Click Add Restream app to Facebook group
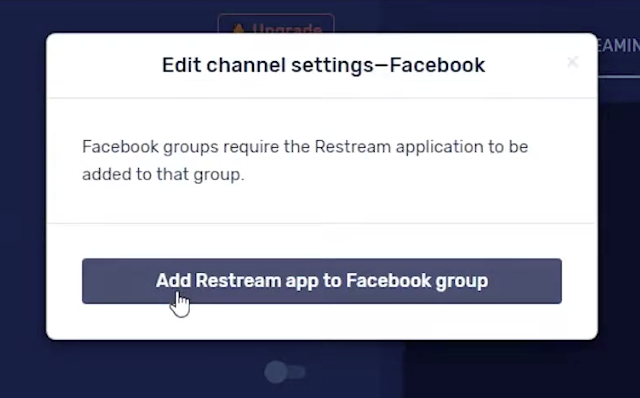Screen dimensions: 640x398 [322, 281]
